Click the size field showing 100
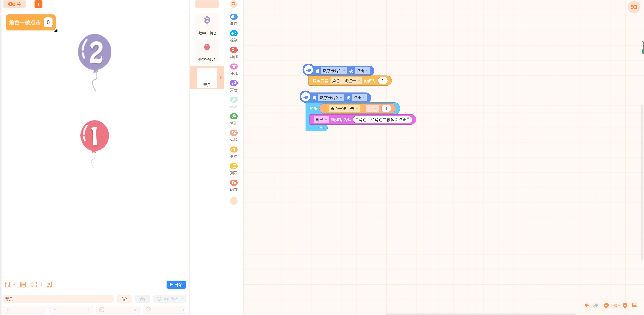The width and height of the screenshot is (644, 315). point(118,310)
